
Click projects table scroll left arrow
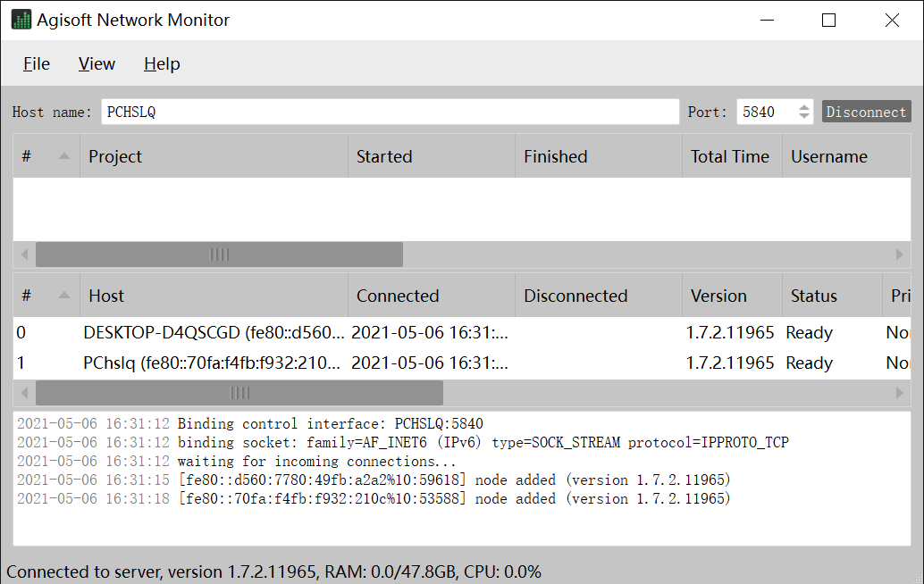pos(24,254)
